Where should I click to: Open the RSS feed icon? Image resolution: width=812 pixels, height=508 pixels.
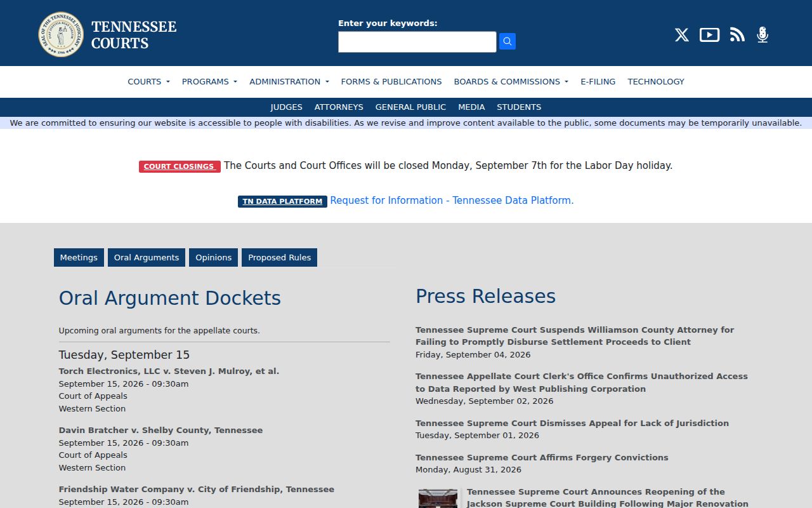tap(737, 35)
